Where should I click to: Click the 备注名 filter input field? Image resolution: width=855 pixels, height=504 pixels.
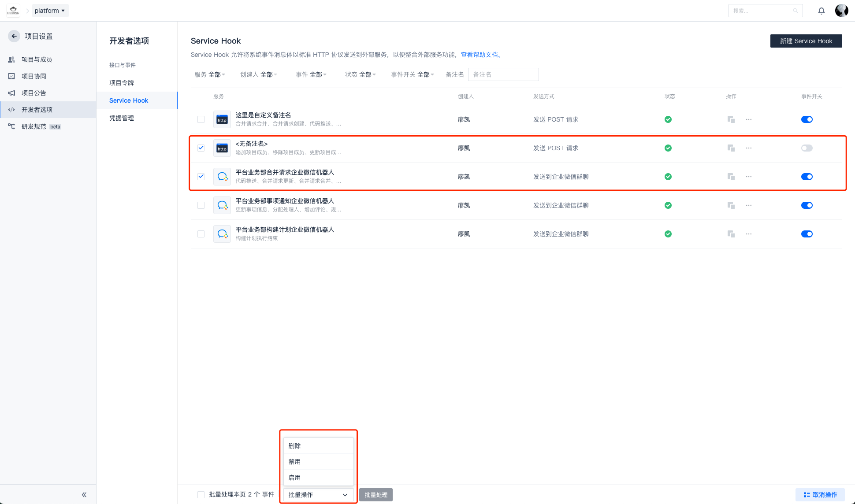[503, 74]
